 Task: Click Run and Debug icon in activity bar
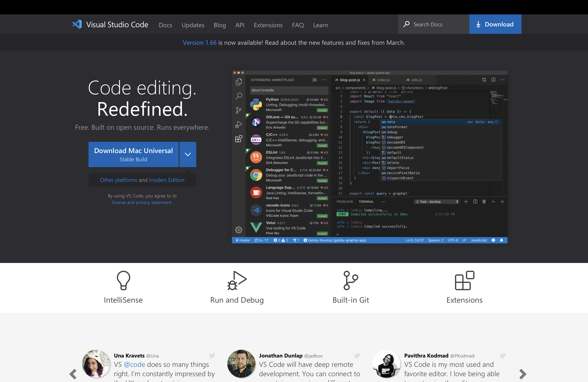coord(239,124)
